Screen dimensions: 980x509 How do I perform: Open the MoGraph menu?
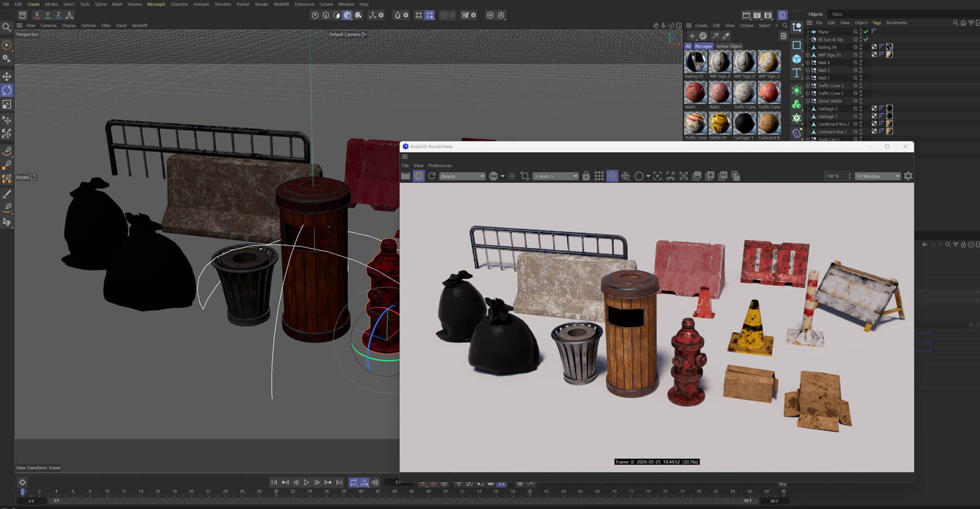pyautogui.click(x=156, y=4)
